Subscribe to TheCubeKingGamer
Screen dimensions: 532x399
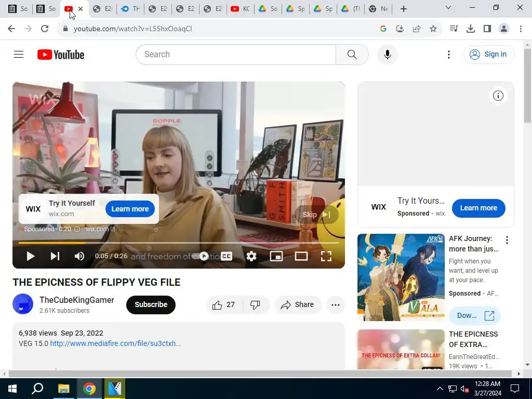pyautogui.click(x=151, y=304)
